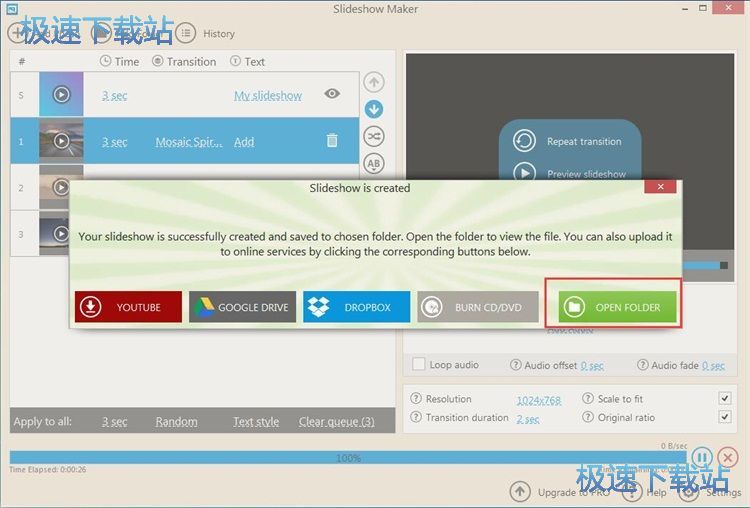This screenshot has height=508, width=750.
Task: Shuffle slides with the random order icon
Action: [x=374, y=136]
